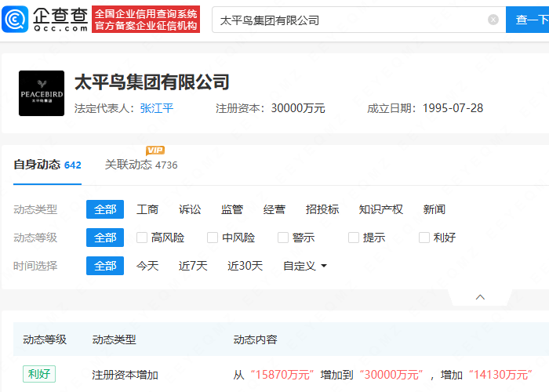Click the 注册资本增加 table cell
Screen dimensions: 549x392
(x=125, y=375)
